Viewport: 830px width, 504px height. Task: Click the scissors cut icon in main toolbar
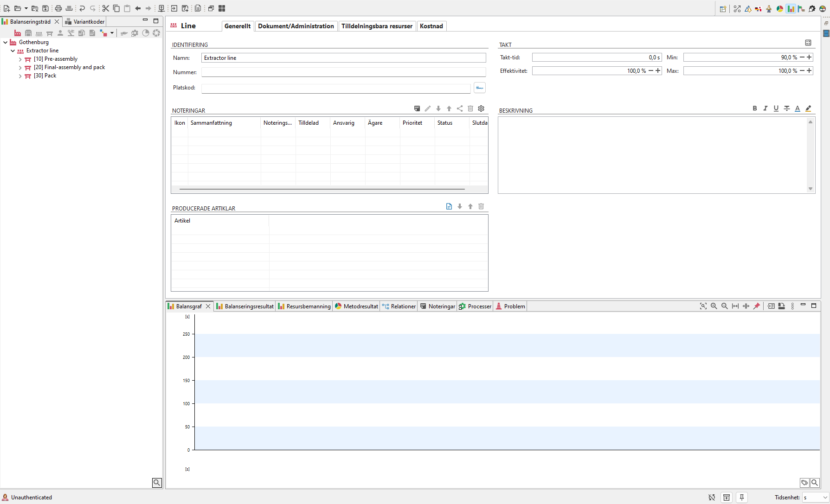(x=106, y=8)
